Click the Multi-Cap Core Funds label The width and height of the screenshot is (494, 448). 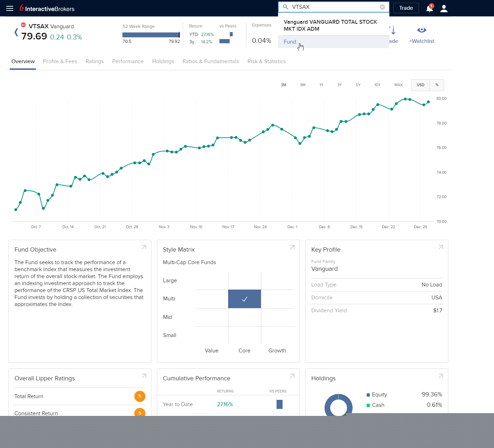[x=189, y=262]
